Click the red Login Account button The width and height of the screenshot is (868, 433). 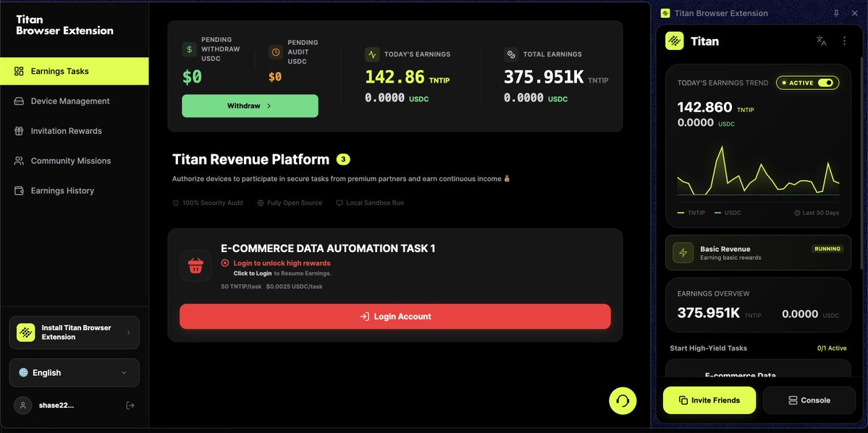(x=395, y=316)
